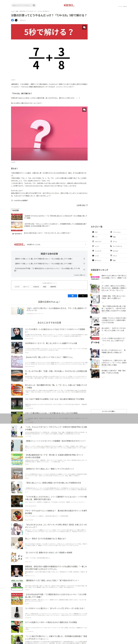Share article via X icon under title
This screenshot has height=644, width=138.
16,20
